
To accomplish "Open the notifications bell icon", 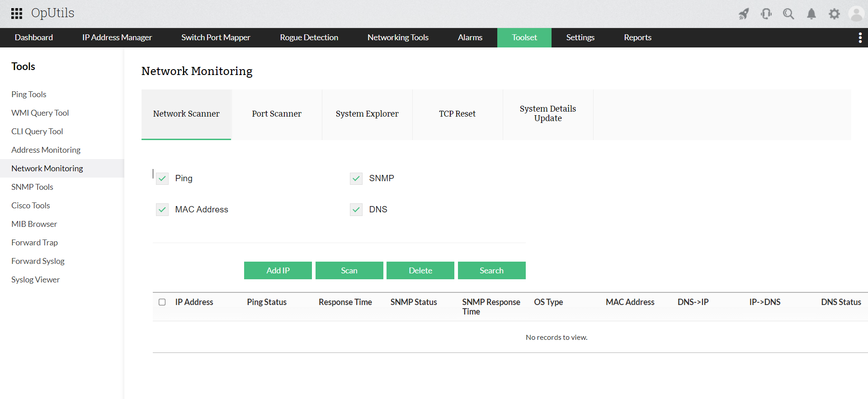I will coord(811,14).
